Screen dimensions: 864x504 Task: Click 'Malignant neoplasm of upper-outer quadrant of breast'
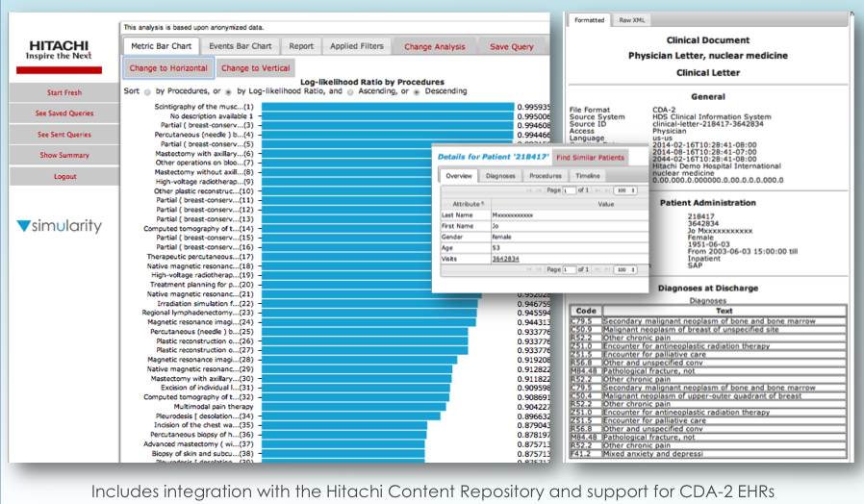click(x=702, y=395)
